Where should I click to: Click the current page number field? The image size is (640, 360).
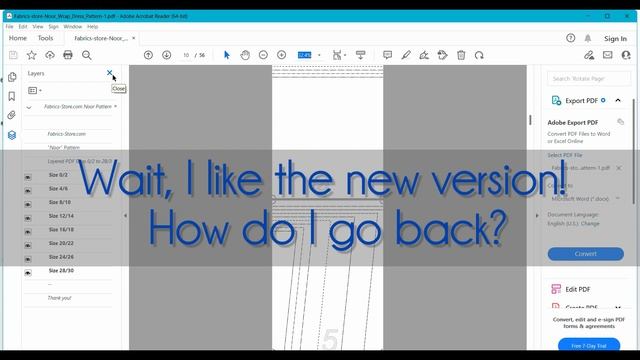pyautogui.click(x=186, y=55)
